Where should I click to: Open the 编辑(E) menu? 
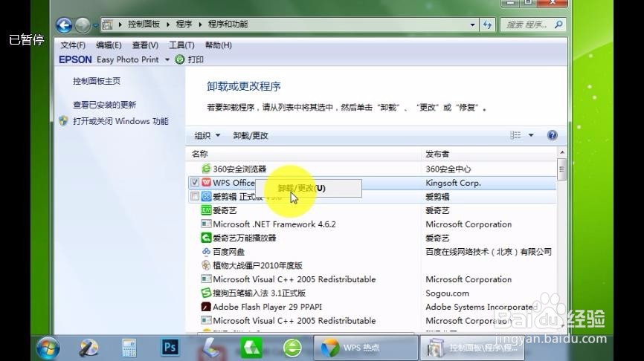pyautogui.click(x=109, y=45)
